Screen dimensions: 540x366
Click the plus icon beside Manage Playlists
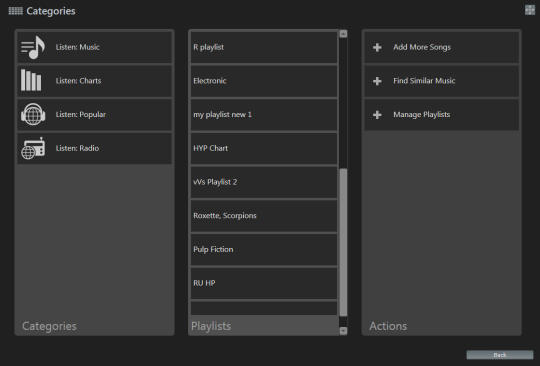[377, 115]
